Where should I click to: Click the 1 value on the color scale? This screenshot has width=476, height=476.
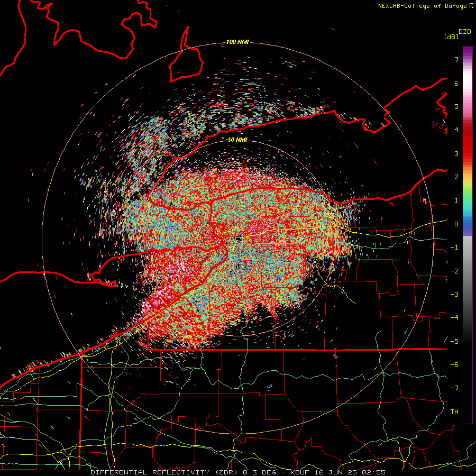coord(456,200)
